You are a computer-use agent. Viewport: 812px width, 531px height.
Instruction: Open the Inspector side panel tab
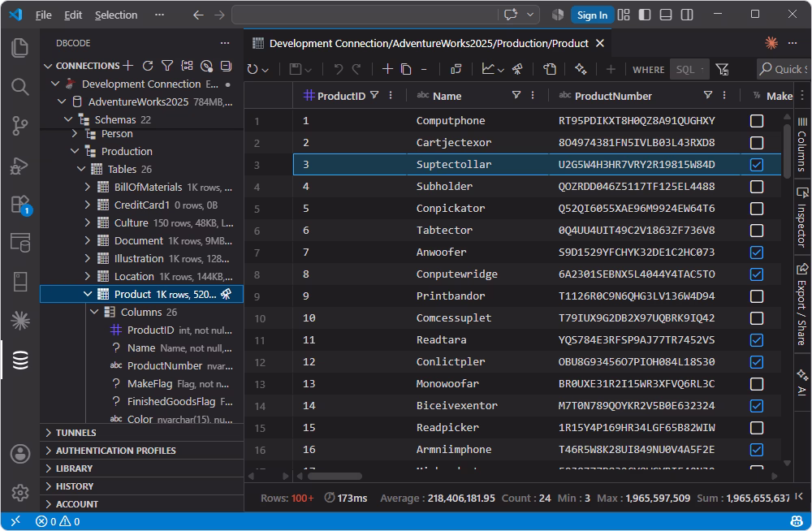(801, 217)
